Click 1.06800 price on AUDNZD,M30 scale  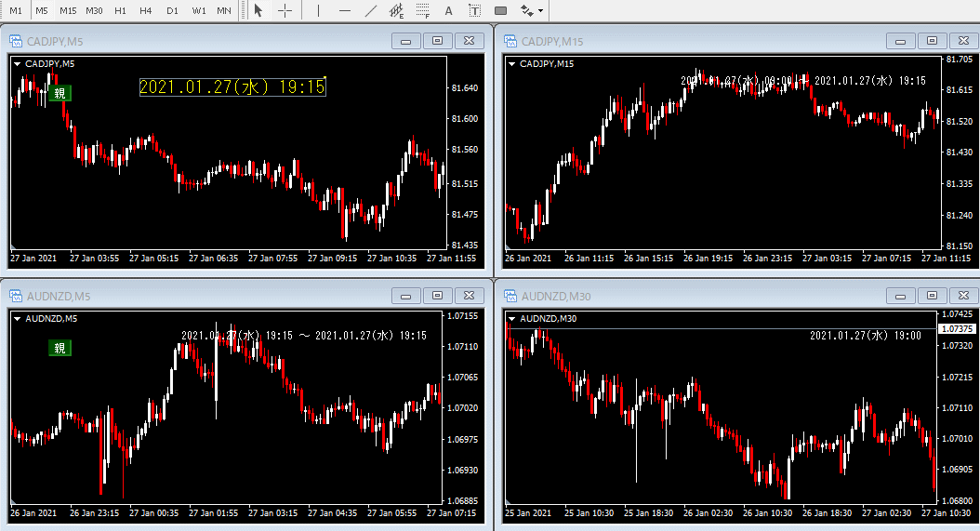(x=958, y=500)
